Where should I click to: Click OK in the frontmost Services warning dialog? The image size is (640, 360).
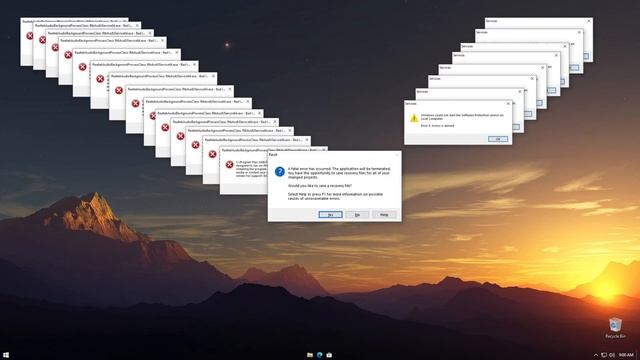coord(498,139)
